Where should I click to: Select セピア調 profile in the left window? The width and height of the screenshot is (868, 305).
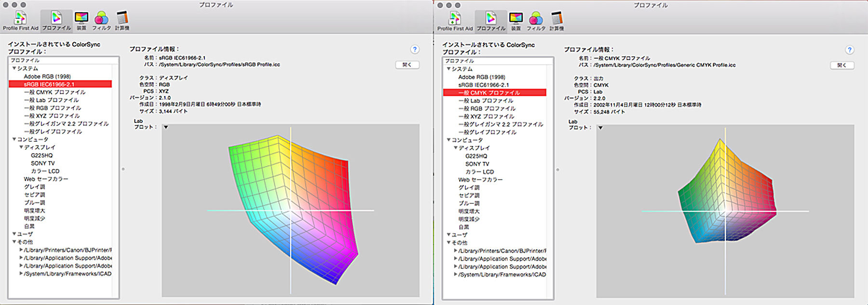point(35,195)
